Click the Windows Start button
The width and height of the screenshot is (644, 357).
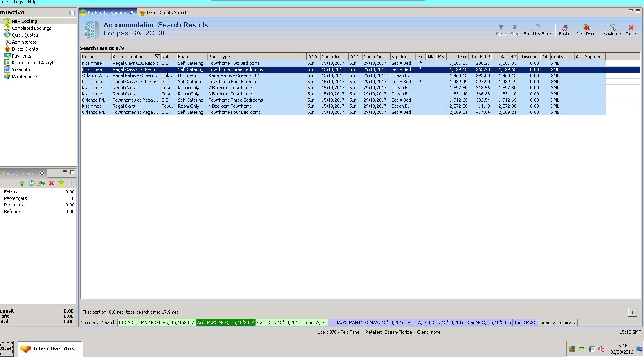(x=7, y=349)
